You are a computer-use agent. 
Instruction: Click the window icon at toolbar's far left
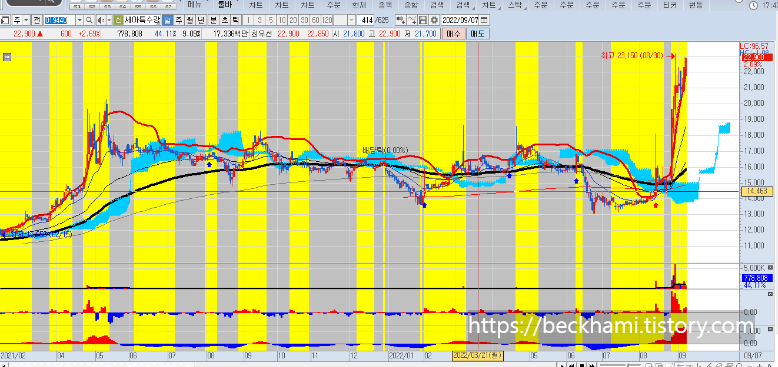coord(5,20)
